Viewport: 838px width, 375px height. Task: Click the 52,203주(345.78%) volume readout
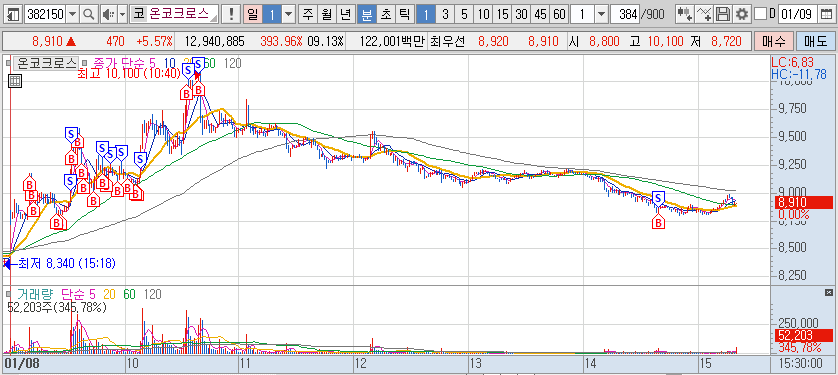tap(56, 307)
